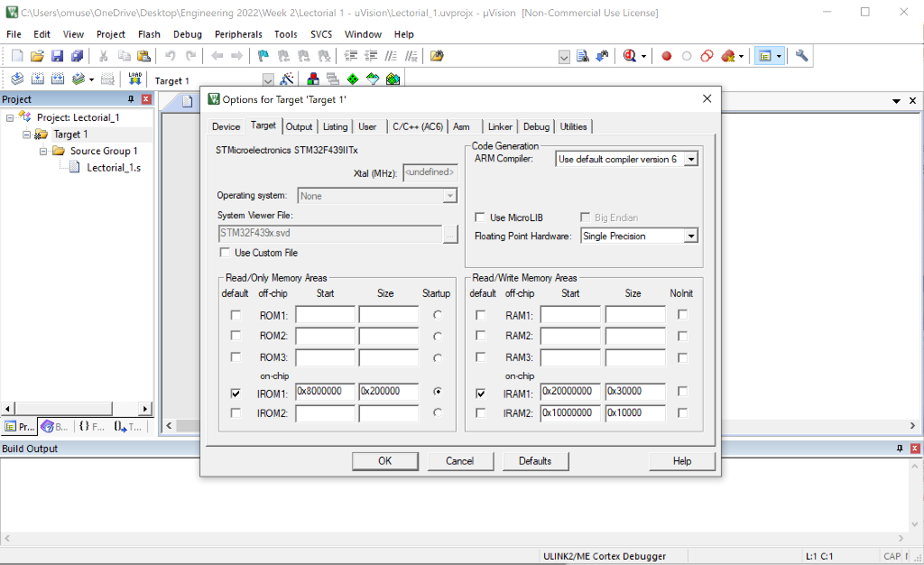Click the Cancel button

click(459, 460)
